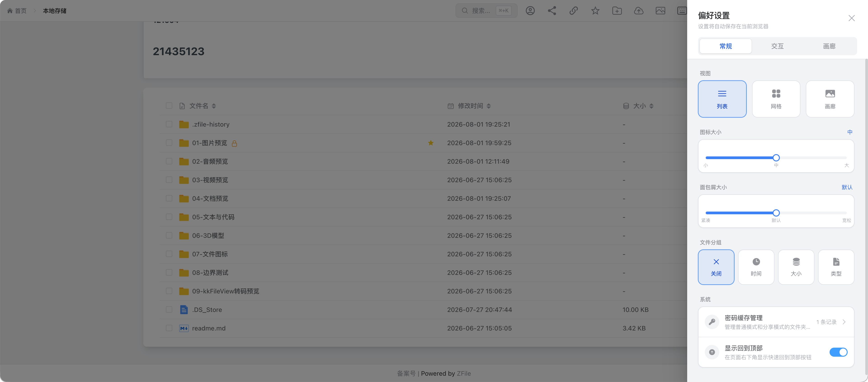Click the new folder icon in toolbar
The height and width of the screenshot is (382, 868).
[617, 11]
